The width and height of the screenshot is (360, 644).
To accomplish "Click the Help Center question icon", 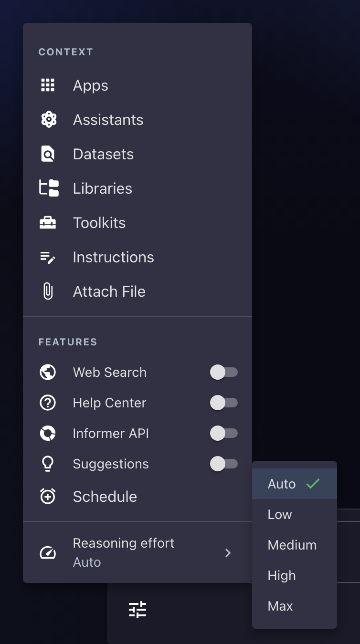I will (x=48, y=403).
